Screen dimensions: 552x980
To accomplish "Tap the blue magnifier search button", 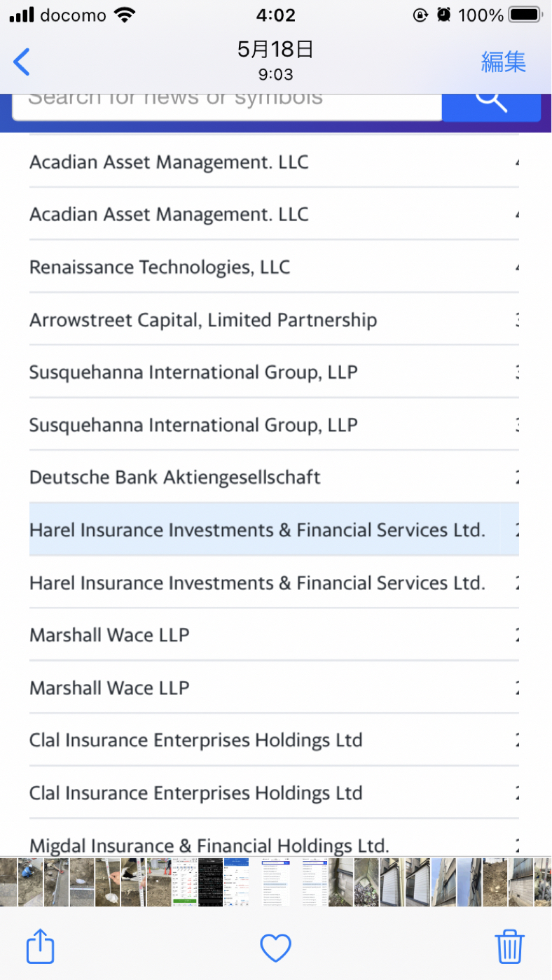I will 491,102.
